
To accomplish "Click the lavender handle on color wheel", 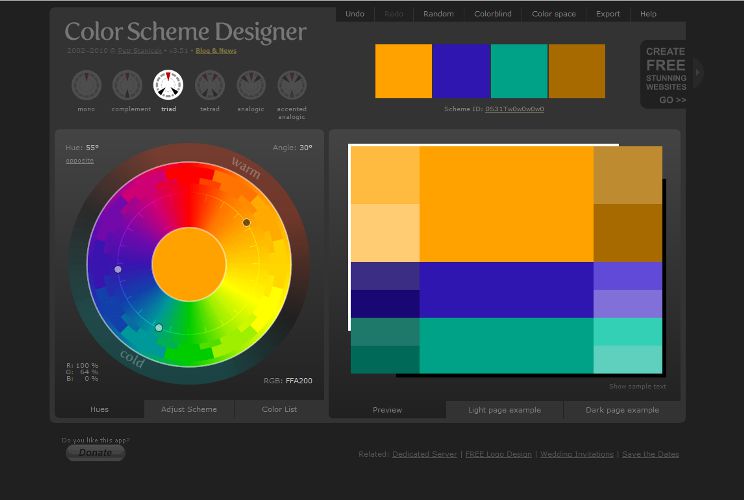I will coord(118,269).
